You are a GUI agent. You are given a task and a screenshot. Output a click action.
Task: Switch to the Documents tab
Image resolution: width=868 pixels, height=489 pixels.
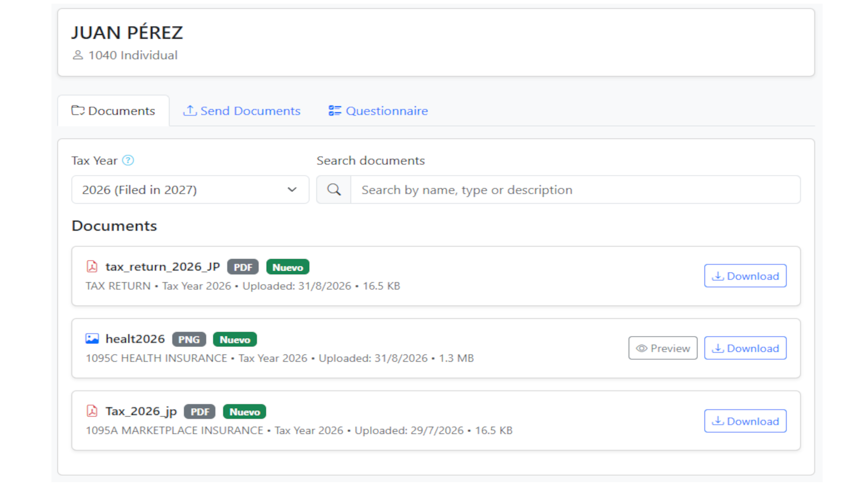113,111
